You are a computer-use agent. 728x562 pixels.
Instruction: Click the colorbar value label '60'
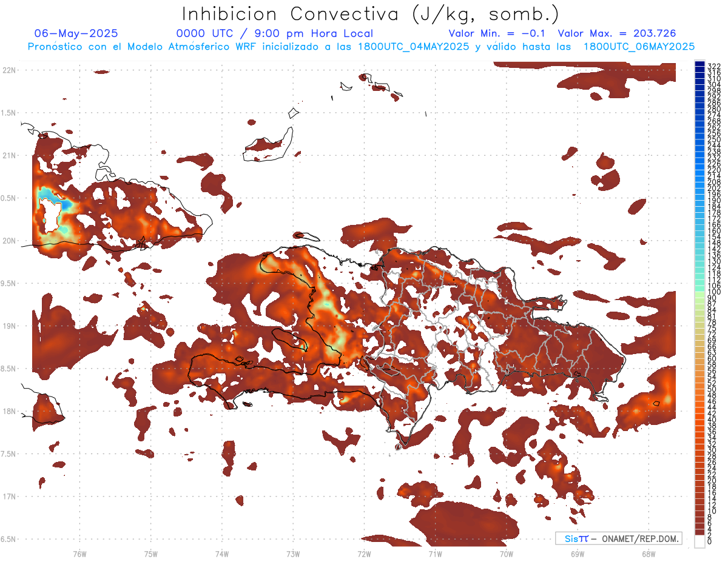(x=712, y=359)
